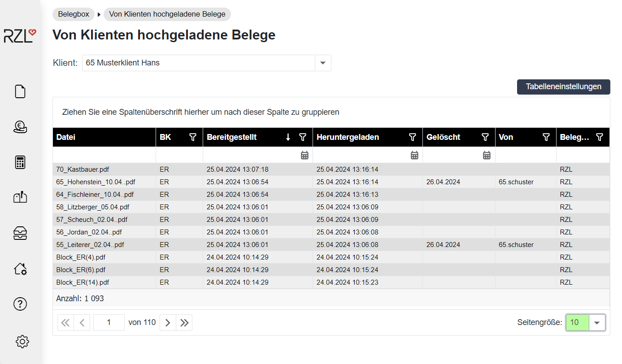Open the Seitengröße page size dropdown
Viewport: 622px width, 364px height.
pyautogui.click(x=596, y=322)
